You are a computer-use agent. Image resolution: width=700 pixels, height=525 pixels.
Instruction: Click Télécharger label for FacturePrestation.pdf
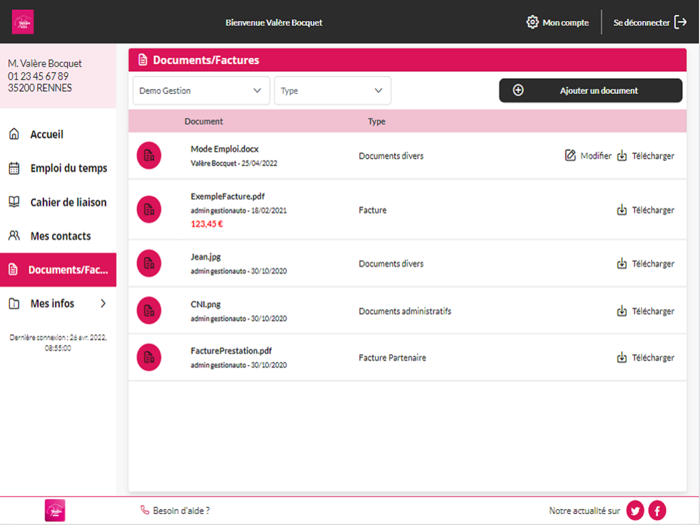653,358
